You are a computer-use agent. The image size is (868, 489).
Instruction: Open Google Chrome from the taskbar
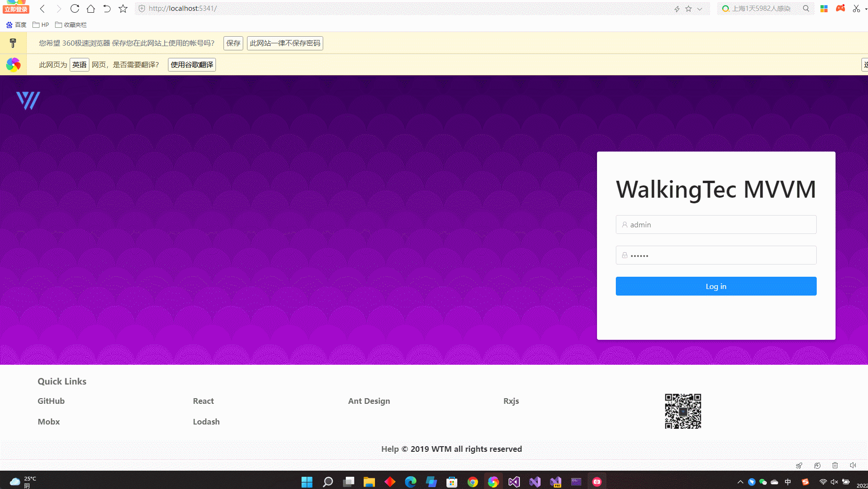click(x=473, y=482)
